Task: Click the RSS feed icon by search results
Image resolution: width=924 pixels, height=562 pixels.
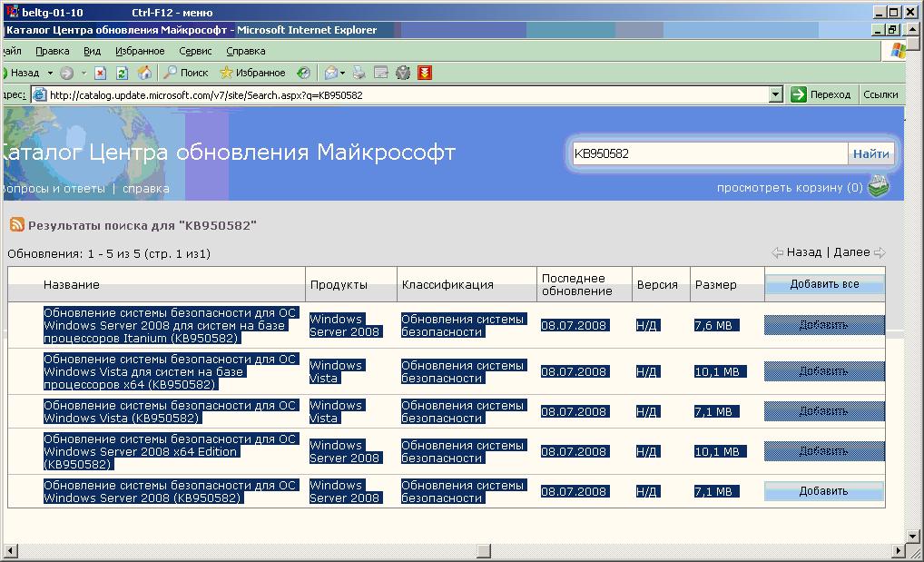Action: pos(17,224)
